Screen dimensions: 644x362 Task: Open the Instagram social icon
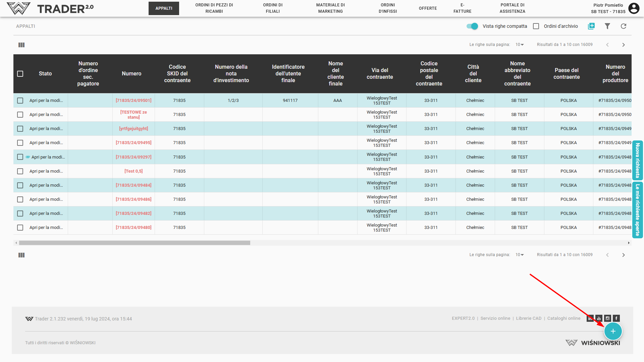point(607,318)
